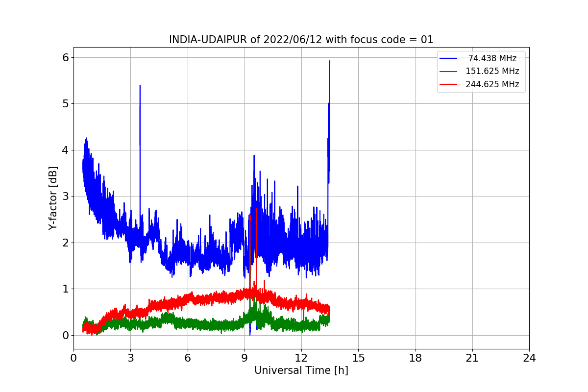
Task: Click the blue legend line sample
Action: 448,58
